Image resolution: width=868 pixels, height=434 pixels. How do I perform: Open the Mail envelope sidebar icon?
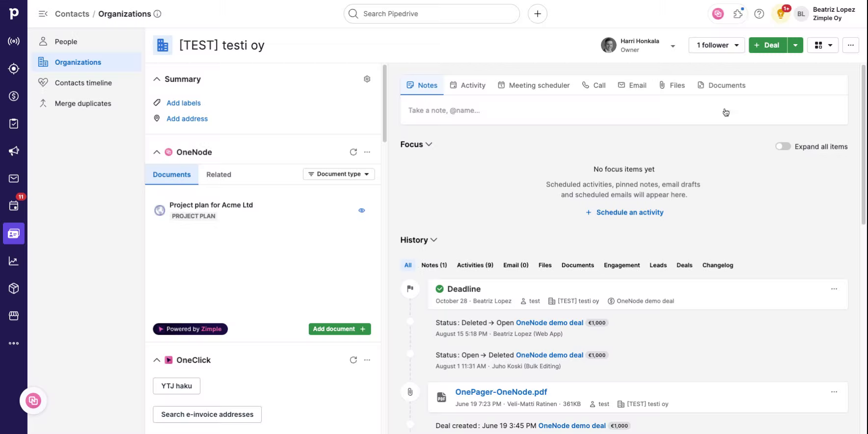coord(14,179)
